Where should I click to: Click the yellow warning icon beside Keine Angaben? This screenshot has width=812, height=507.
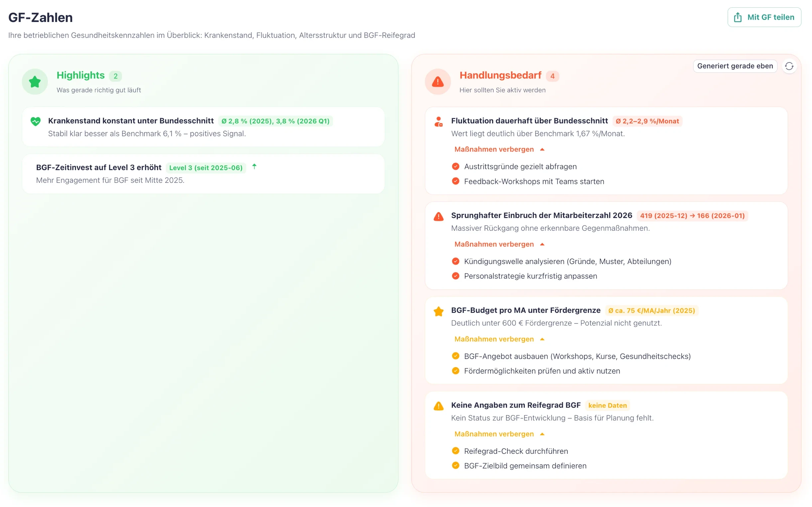click(x=438, y=406)
